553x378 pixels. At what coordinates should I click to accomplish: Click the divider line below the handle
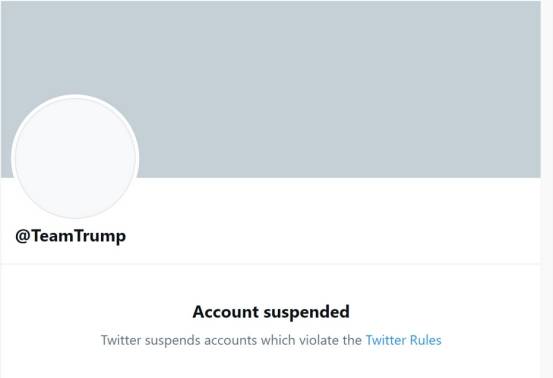pyautogui.click(x=270, y=264)
